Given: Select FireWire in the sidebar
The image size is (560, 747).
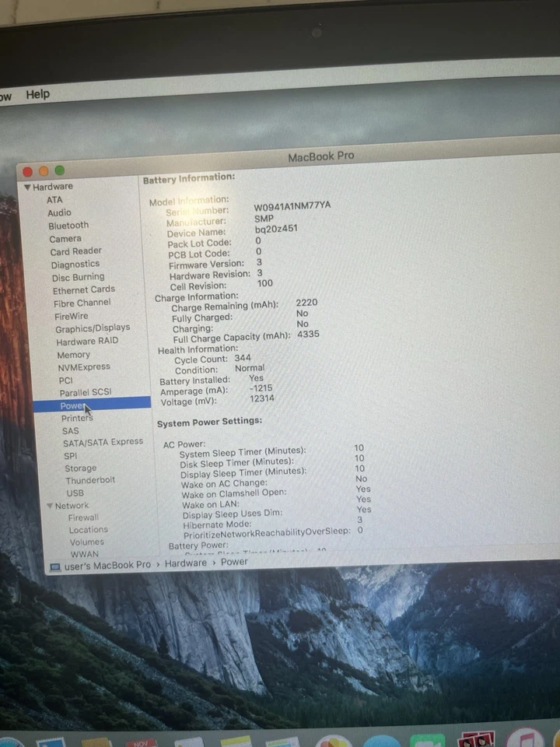Looking at the screenshot, I should (71, 317).
